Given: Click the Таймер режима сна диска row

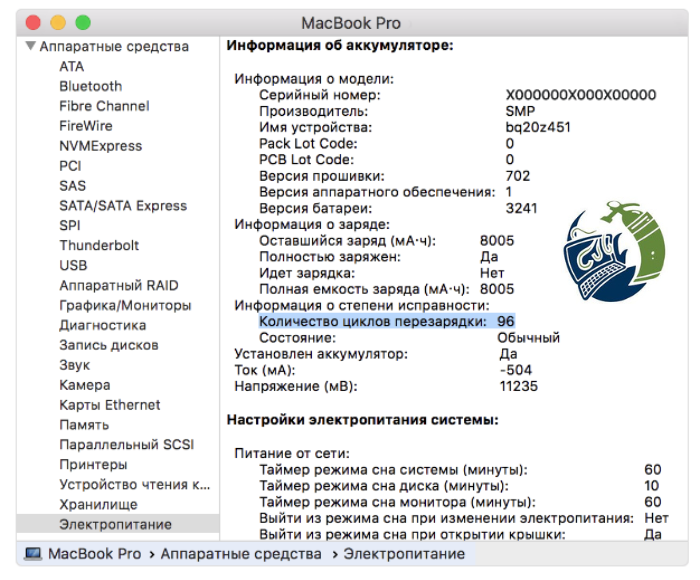Looking at the screenshot, I should pos(459,486).
